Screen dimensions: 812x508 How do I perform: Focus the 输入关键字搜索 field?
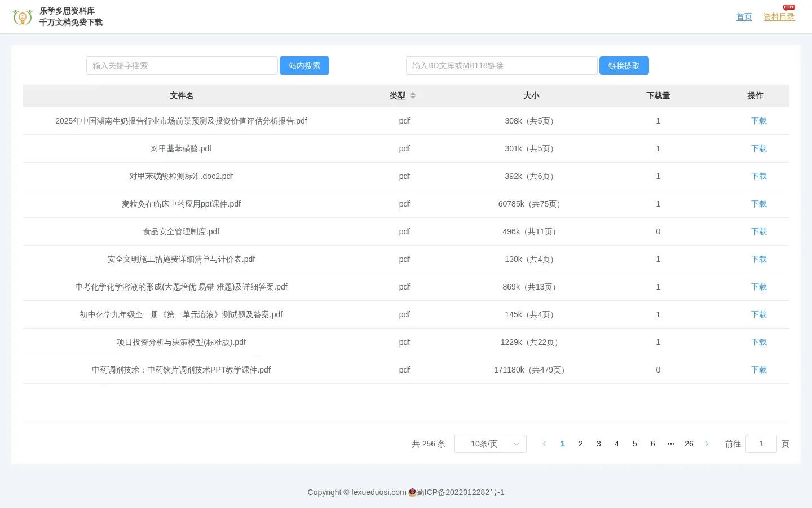(182, 65)
